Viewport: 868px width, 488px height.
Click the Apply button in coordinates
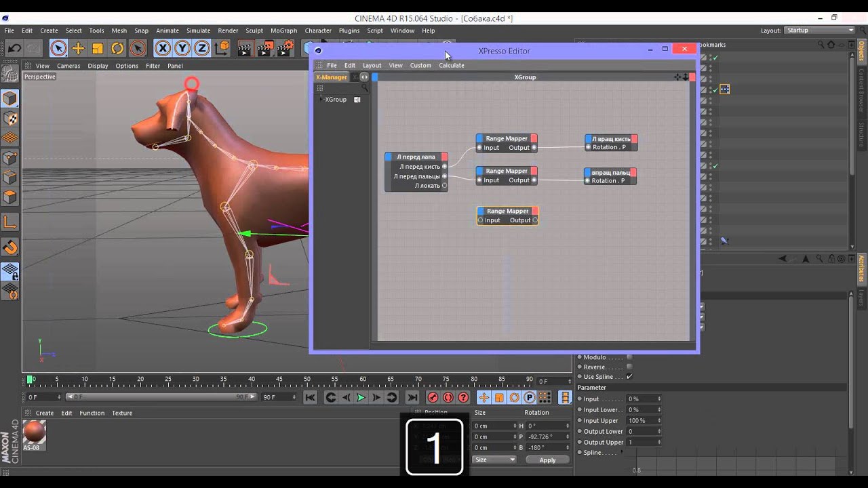tap(547, 460)
